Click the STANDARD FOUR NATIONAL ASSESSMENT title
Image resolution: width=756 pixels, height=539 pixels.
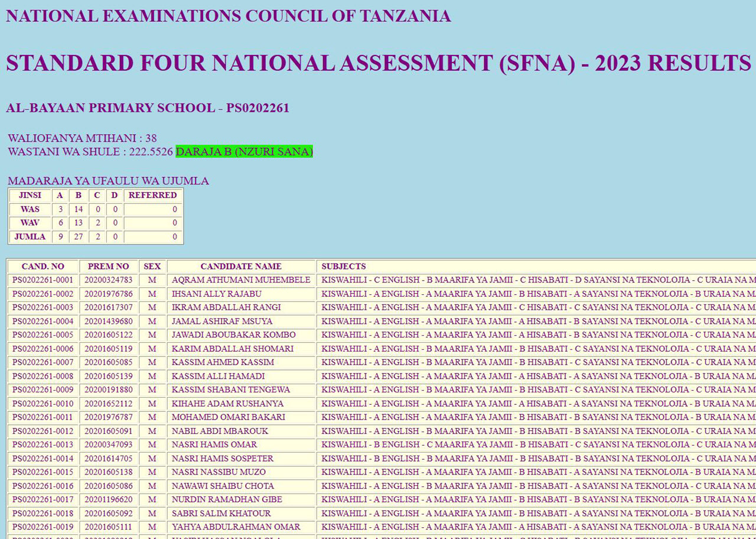[379, 63]
